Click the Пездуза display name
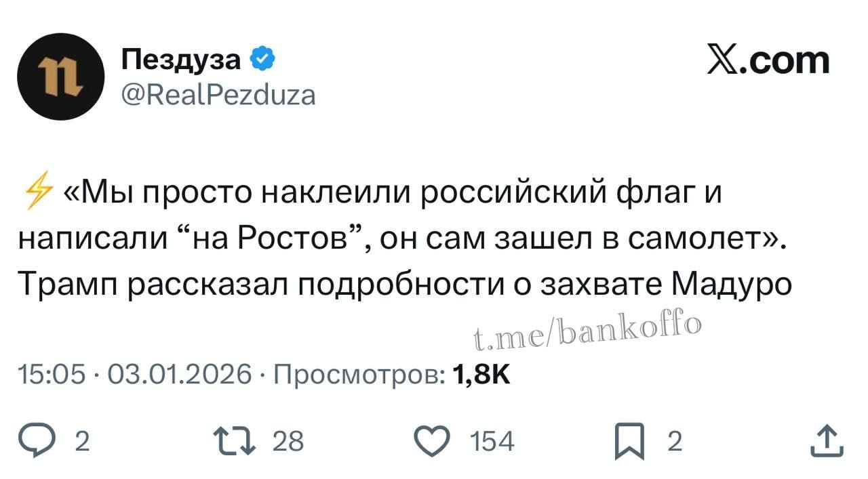The image size is (868, 479). click(180, 58)
